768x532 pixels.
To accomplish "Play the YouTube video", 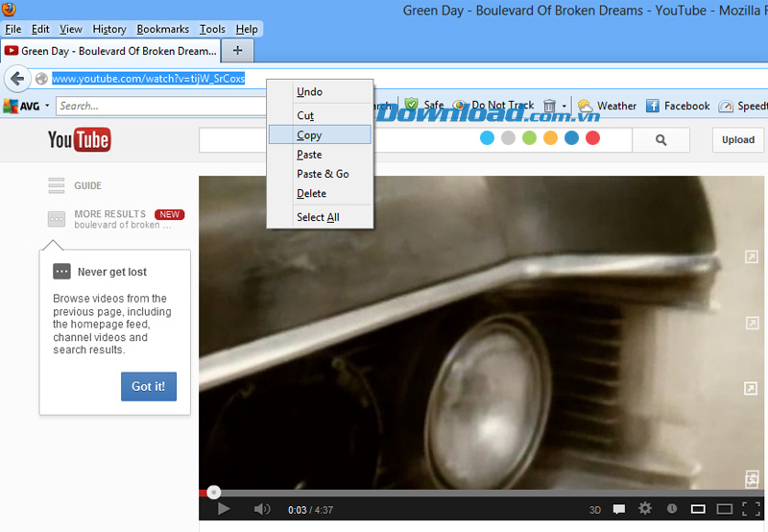I will (224, 509).
